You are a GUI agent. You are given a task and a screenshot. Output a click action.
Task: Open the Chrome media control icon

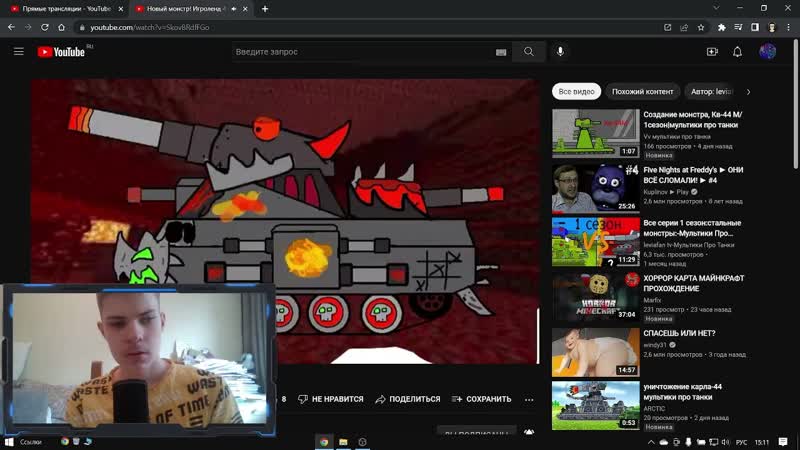738,28
